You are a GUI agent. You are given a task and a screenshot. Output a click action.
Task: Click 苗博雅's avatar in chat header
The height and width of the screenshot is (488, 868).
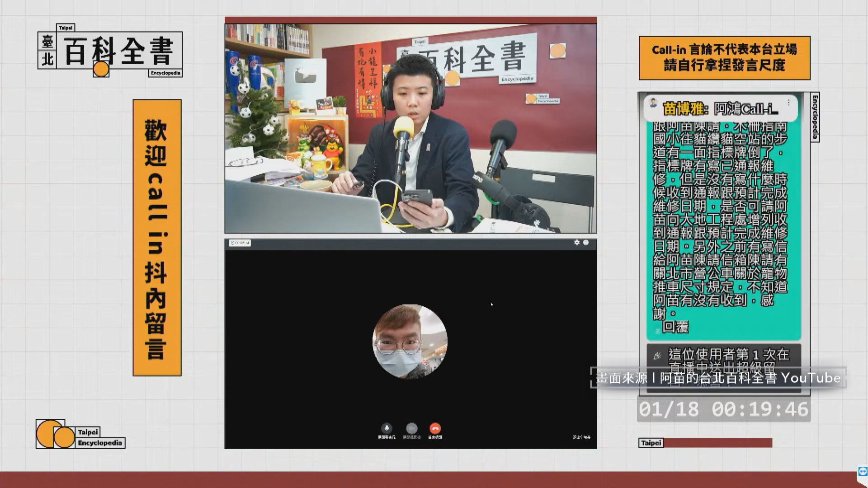click(x=653, y=103)
